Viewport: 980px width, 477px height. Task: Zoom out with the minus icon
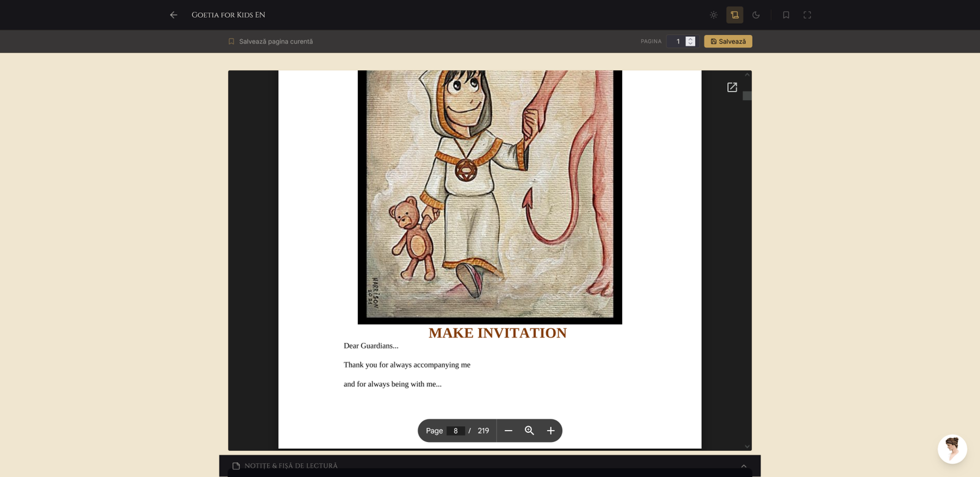tap(508, 430)
